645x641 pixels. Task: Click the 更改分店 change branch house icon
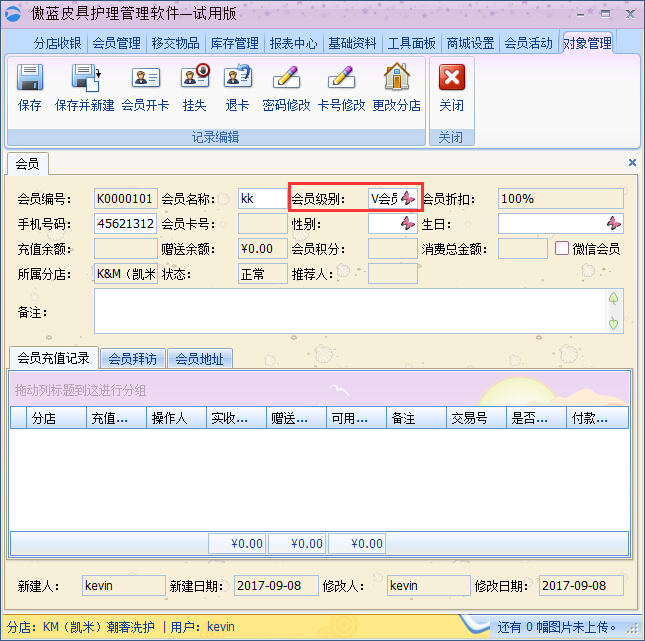pos(397,78)
